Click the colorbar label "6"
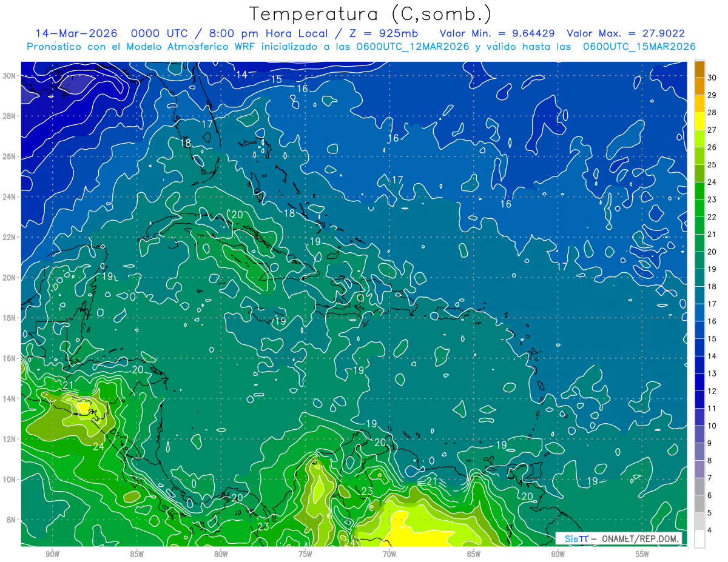The image size is (728, 562). 710,496
